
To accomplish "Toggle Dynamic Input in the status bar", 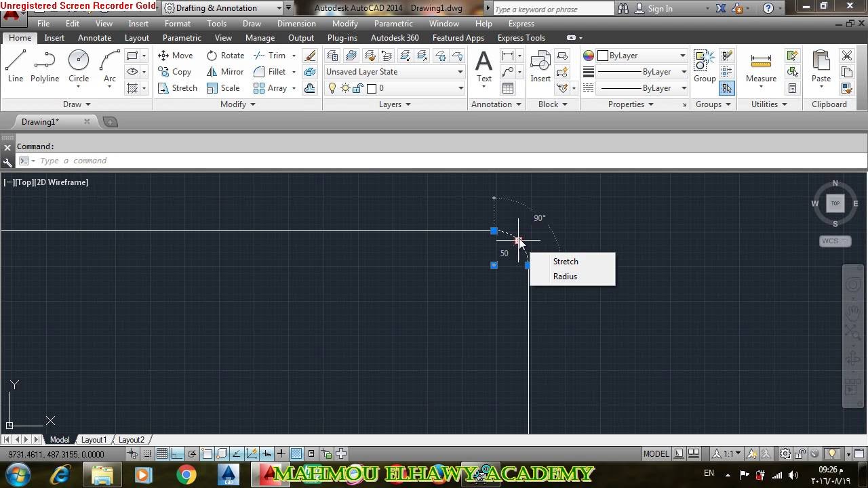I will click(x=267, y=454).
